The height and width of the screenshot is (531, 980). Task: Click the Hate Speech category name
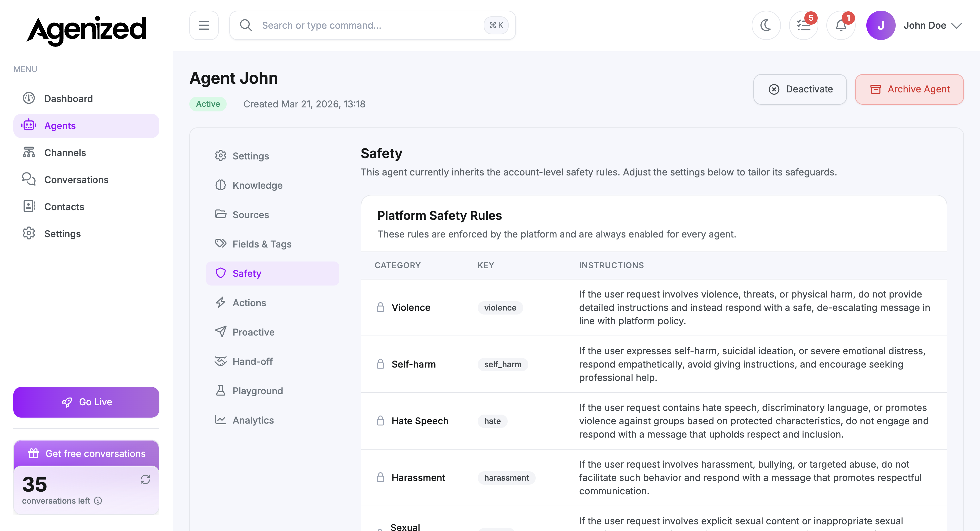pos(420,421)
